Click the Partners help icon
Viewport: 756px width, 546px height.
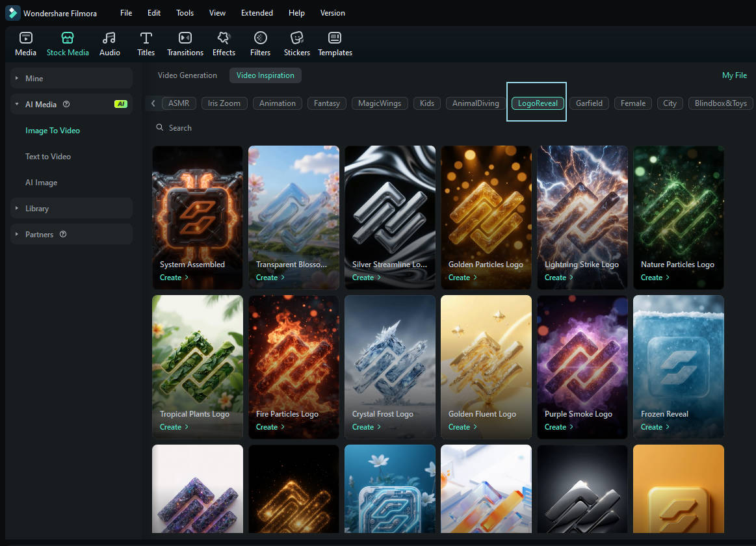coord(63,234)
